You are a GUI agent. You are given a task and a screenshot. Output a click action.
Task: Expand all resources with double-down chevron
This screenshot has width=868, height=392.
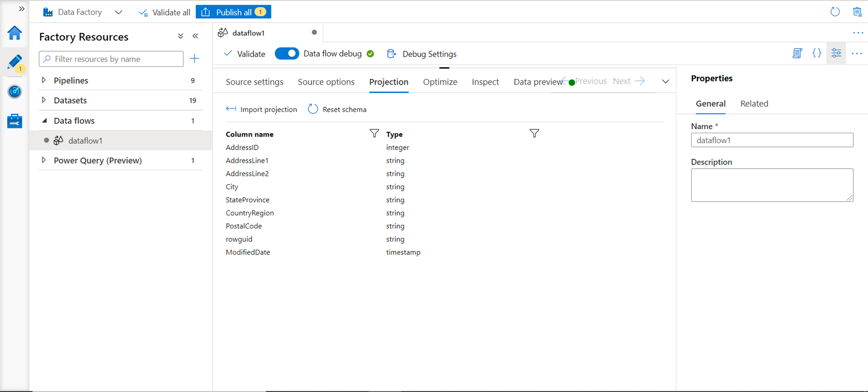pyautogui.click(x=181, y=36)
